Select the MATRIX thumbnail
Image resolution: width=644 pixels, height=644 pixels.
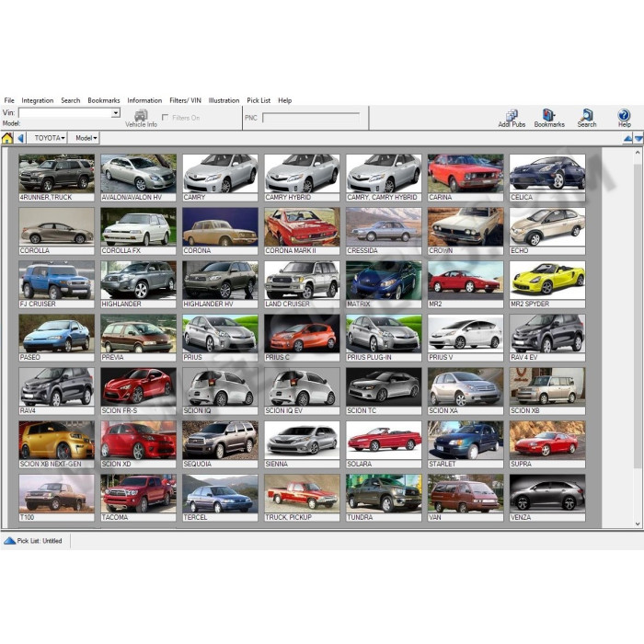(x=384, y=284)
